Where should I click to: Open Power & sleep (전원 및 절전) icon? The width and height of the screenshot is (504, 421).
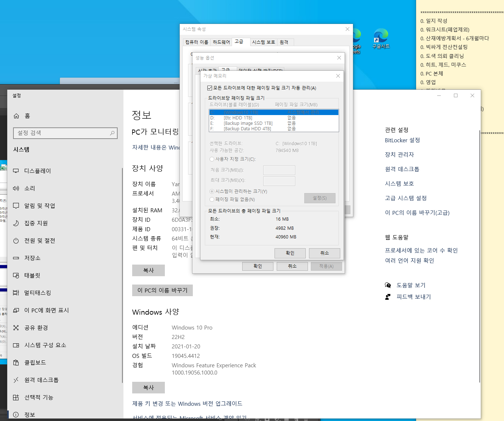pos(16,241)
